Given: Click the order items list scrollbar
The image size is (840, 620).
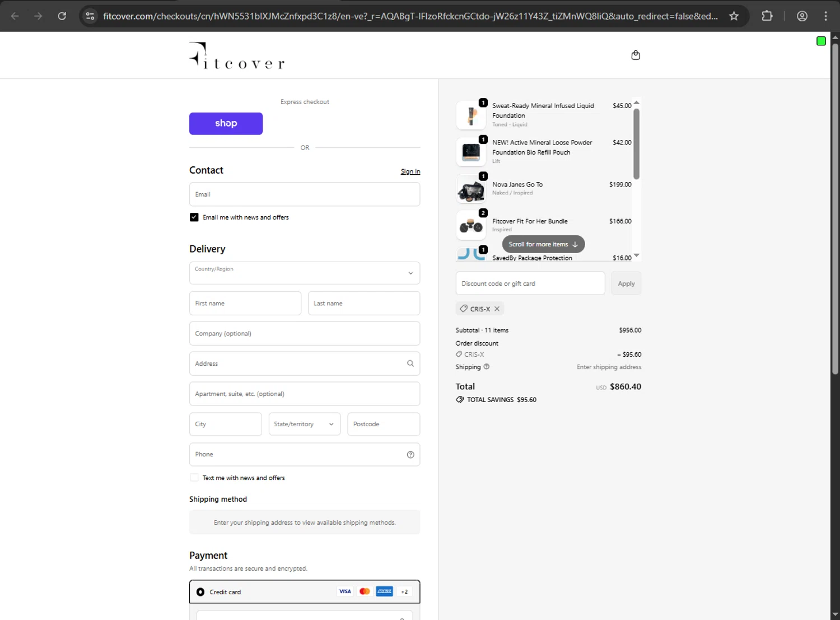Looking at the screenshot, I should point(636,144).
